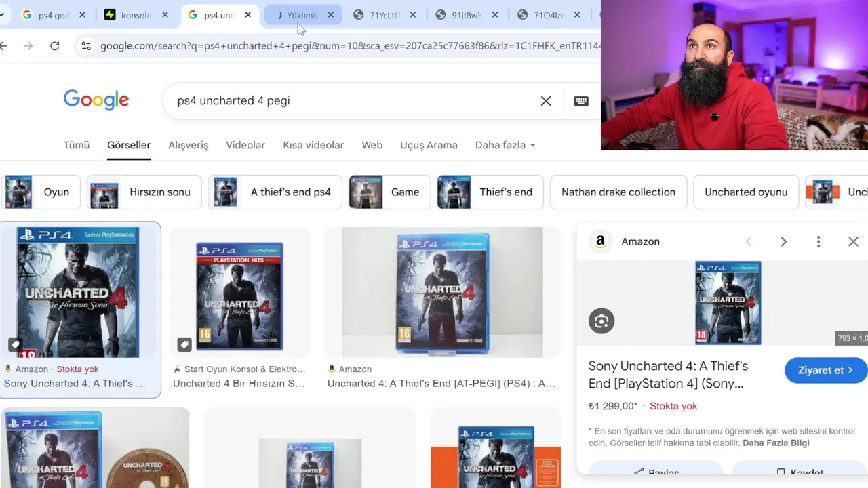Close the loading 'Yükleniy' tab
Viewport: 868px width, 488px height.
click(330, 15)
